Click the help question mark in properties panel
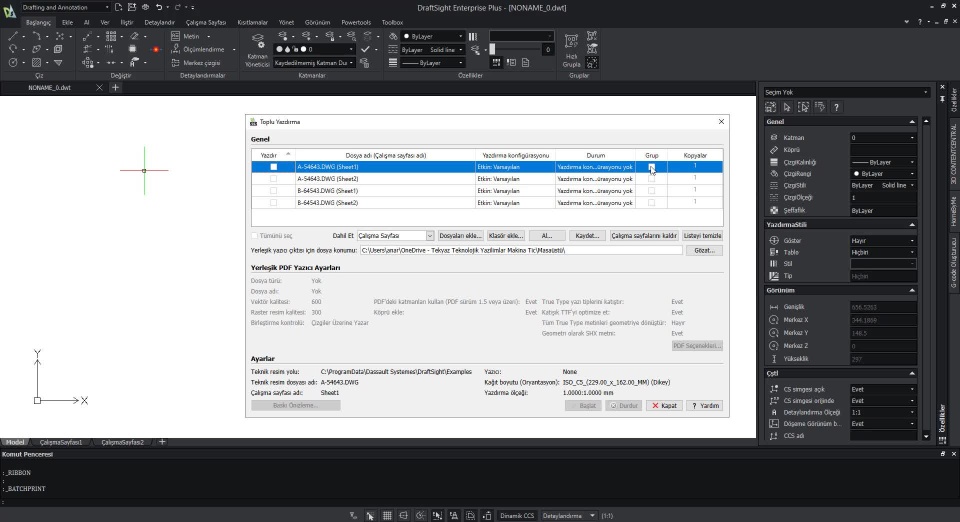 (x=835, y=107)
